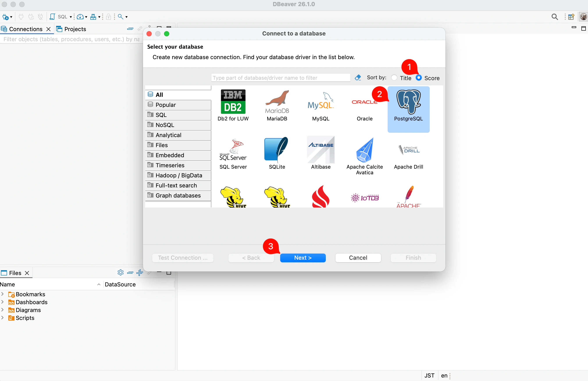Open the New Connection dropdown arrow

point(11,17)
